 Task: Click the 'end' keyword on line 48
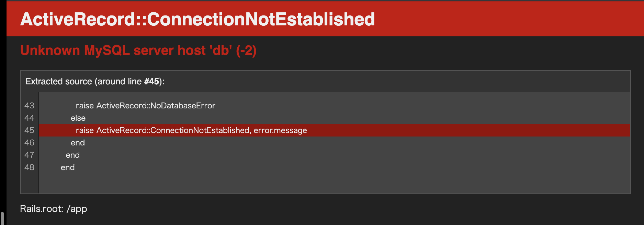point(68,167)
